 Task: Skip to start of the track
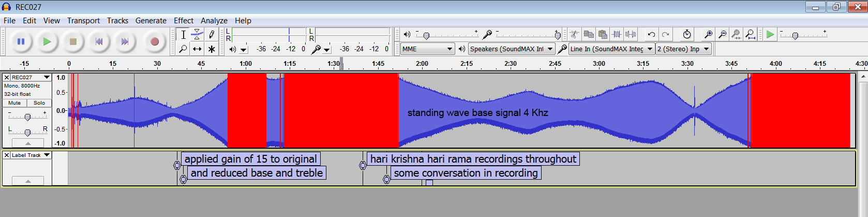click(99, 41)
